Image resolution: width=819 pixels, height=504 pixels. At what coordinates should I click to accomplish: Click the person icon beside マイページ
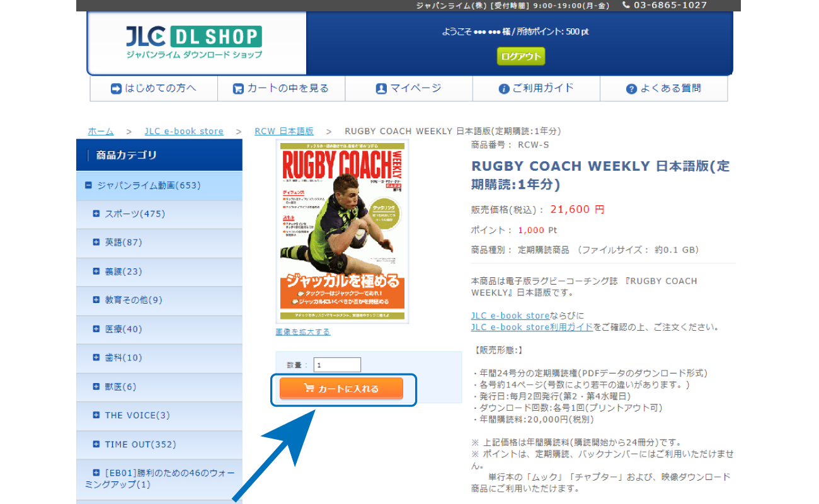[x=381, y=89]
